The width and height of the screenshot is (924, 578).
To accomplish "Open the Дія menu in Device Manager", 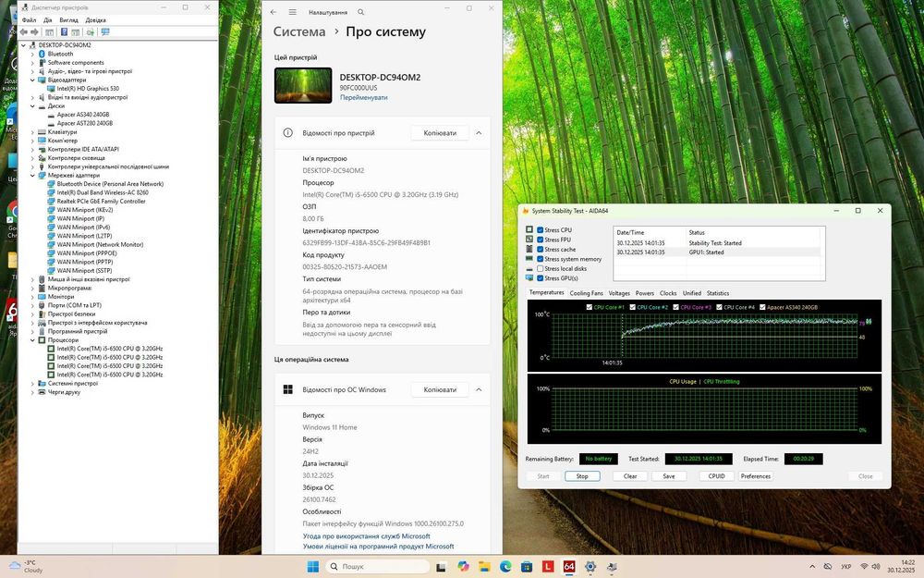I will tap(48, 20).
